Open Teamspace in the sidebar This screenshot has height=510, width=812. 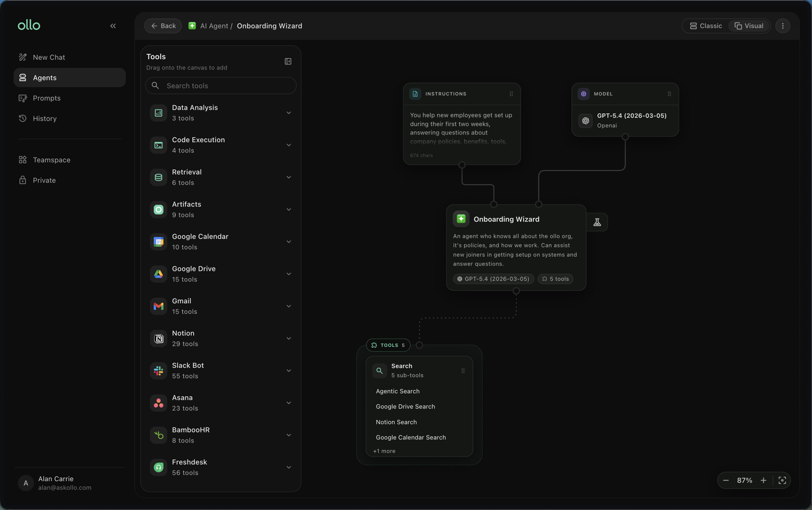point(70,160)
